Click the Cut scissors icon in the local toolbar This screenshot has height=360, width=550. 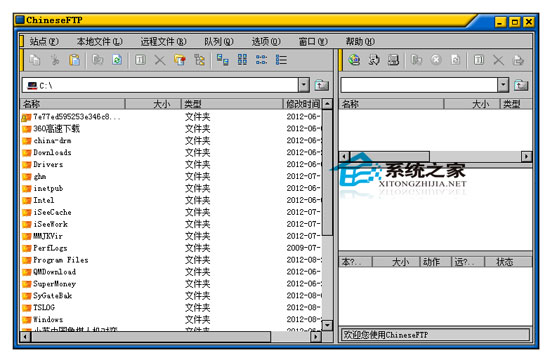[54, 60]
